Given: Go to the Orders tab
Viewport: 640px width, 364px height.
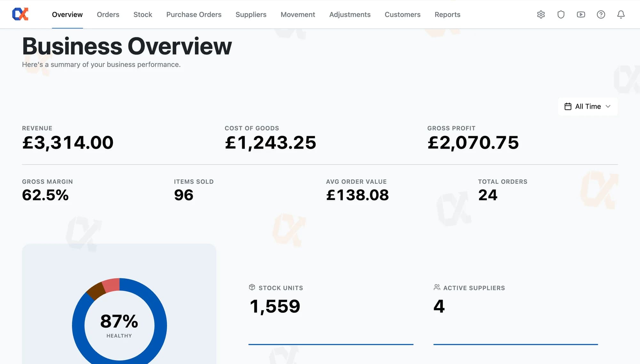Looking at the screenshot, I should pos(108,14).
